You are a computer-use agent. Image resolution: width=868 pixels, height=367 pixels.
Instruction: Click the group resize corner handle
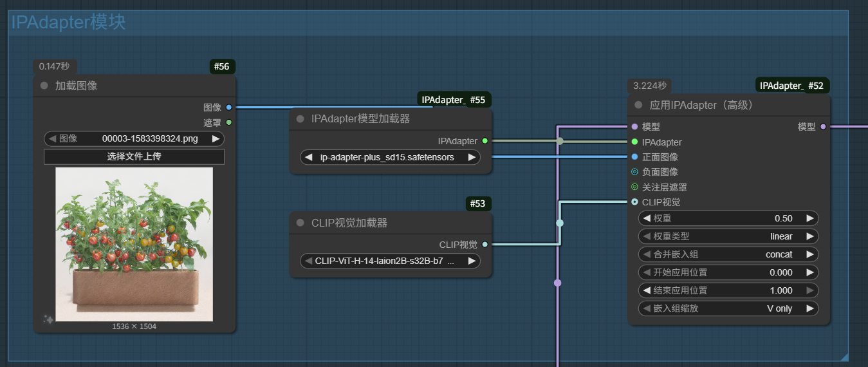click(844, 357)
